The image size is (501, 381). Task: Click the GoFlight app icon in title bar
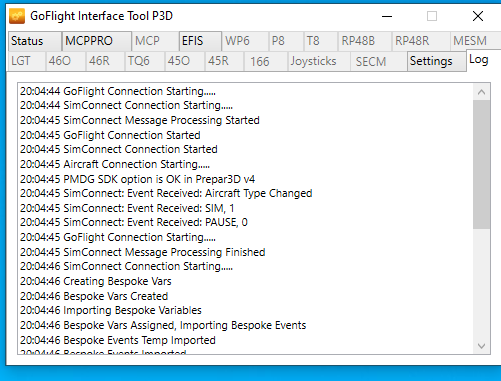17,16
